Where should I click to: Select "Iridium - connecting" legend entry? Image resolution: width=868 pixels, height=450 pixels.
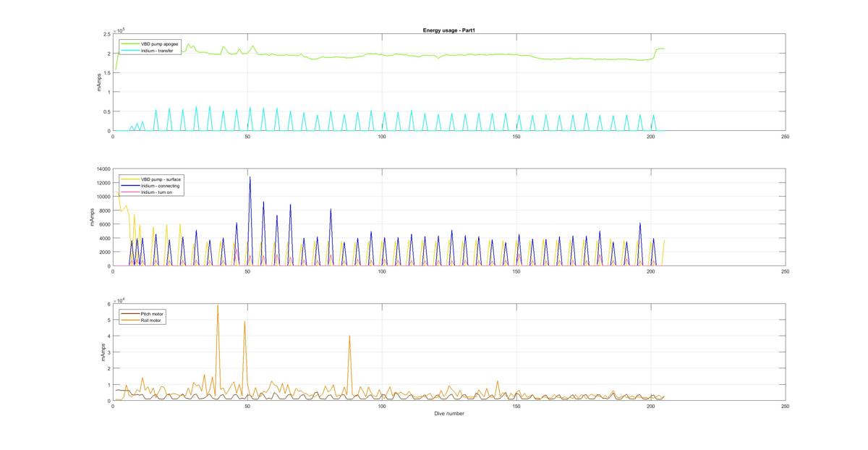[x=150, y=185]
